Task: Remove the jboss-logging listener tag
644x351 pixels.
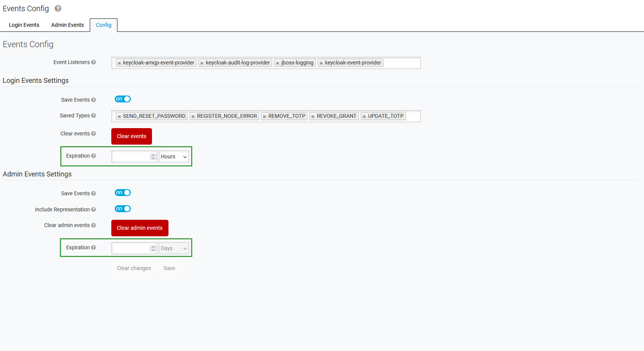Action: click(x=277, y=63)
